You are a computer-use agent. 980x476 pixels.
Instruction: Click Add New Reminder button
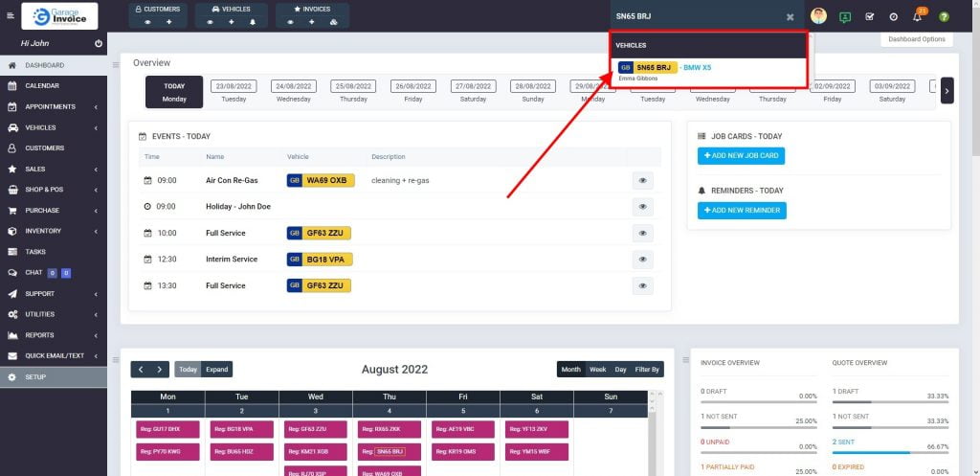[x=742, y=211]
